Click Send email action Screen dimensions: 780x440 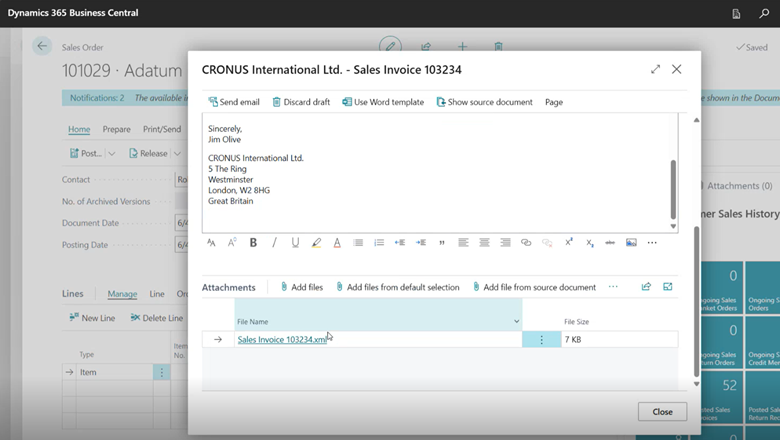[234, 102]
